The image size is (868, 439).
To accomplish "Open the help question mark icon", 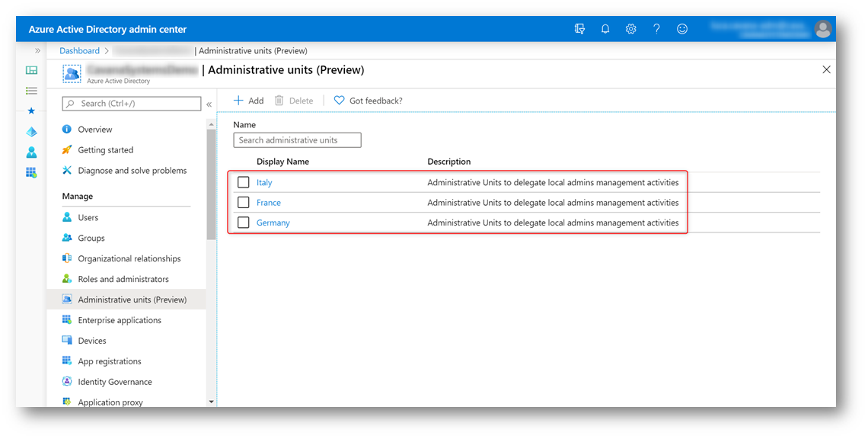I will pyautogui.click(x=656, y=29).
